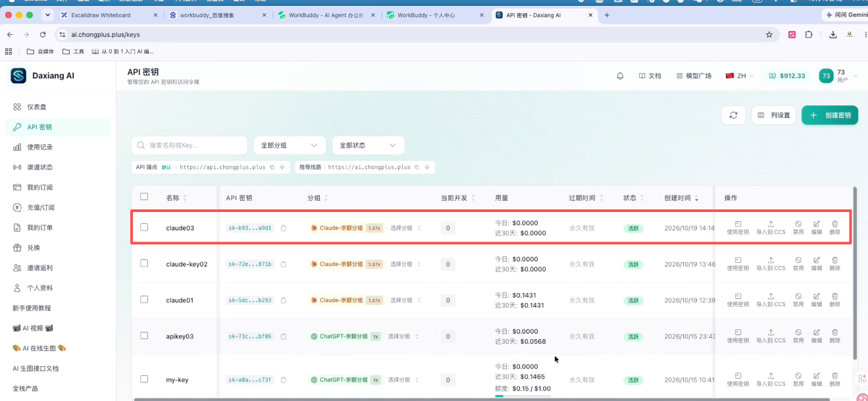Click the 创建密钥 button
This screenshot has height=401, width=868.
(829, 115)
